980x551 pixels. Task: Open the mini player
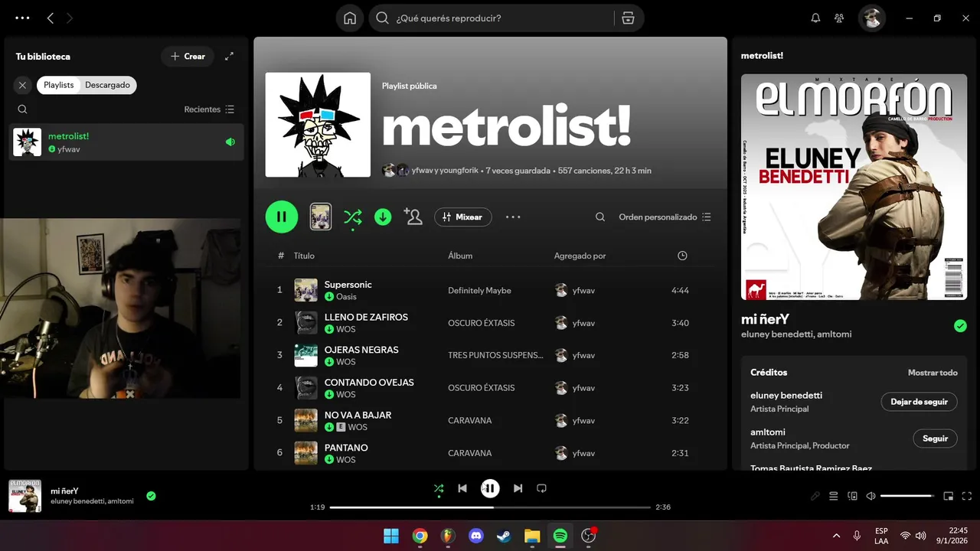point(949,496)
